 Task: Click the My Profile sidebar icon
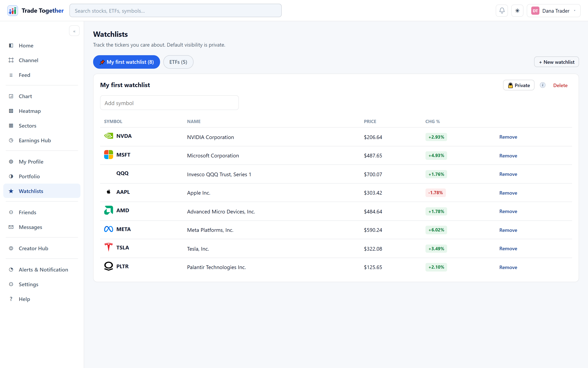tap(11, 162)
